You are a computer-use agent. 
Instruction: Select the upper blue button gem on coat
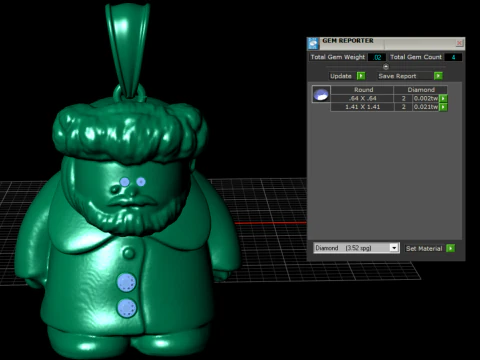126,282
